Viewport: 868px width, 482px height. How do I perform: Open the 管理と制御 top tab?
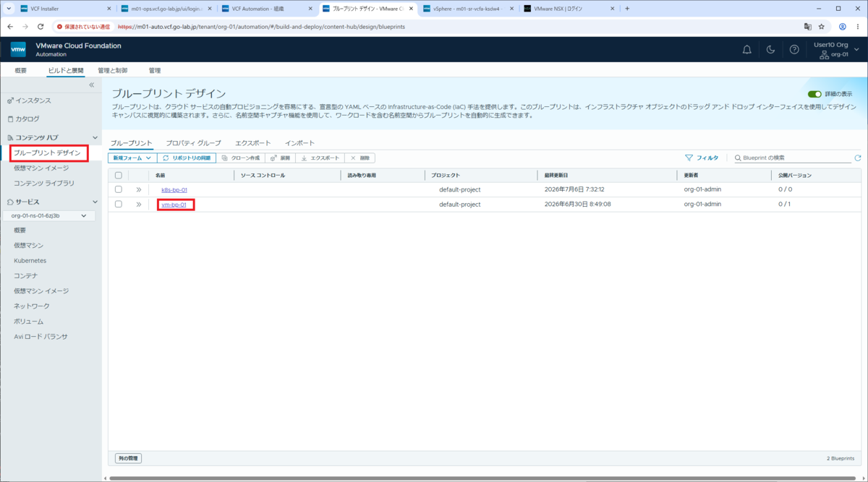tap(112, 71)
